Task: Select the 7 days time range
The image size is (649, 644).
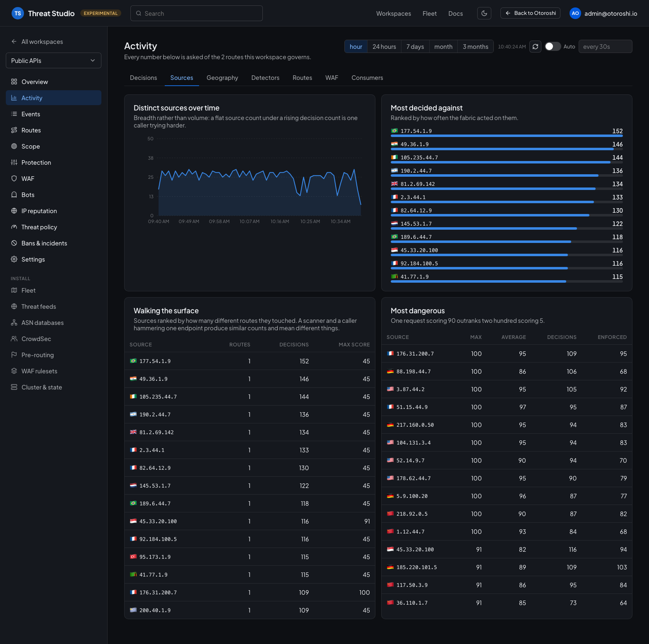Action: point(415,46)
